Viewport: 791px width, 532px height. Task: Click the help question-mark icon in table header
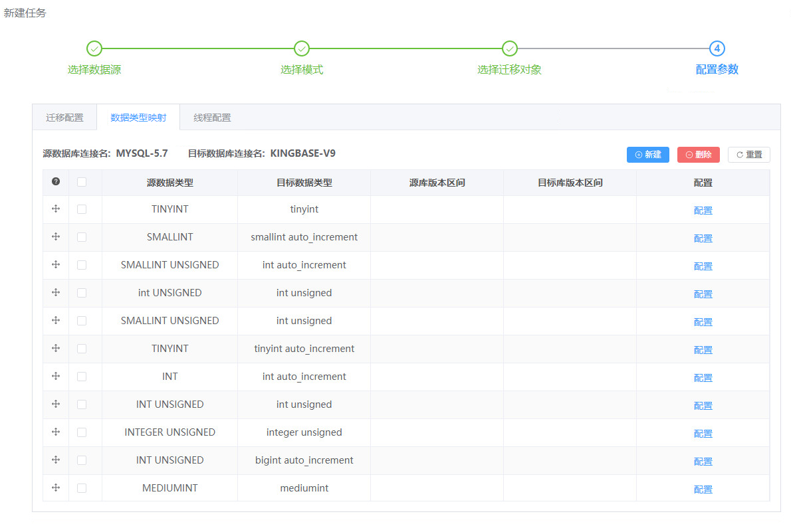(x=56, y=181)
